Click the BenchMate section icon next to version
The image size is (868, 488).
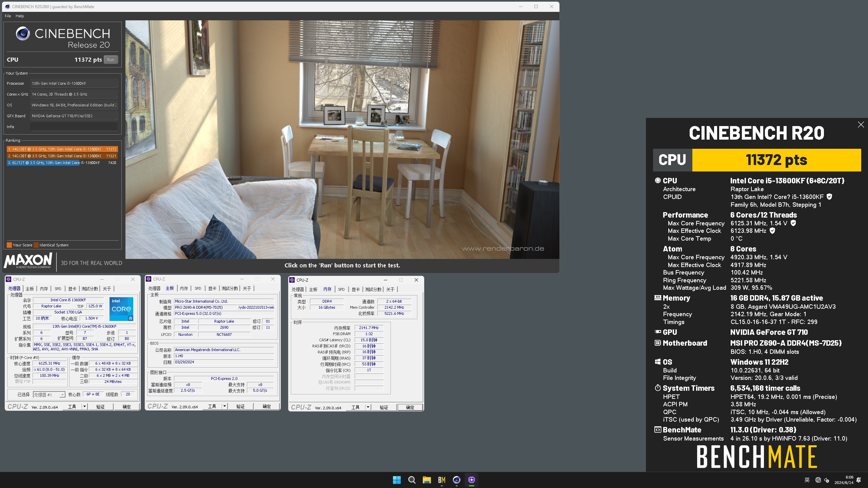coord(658,429)
